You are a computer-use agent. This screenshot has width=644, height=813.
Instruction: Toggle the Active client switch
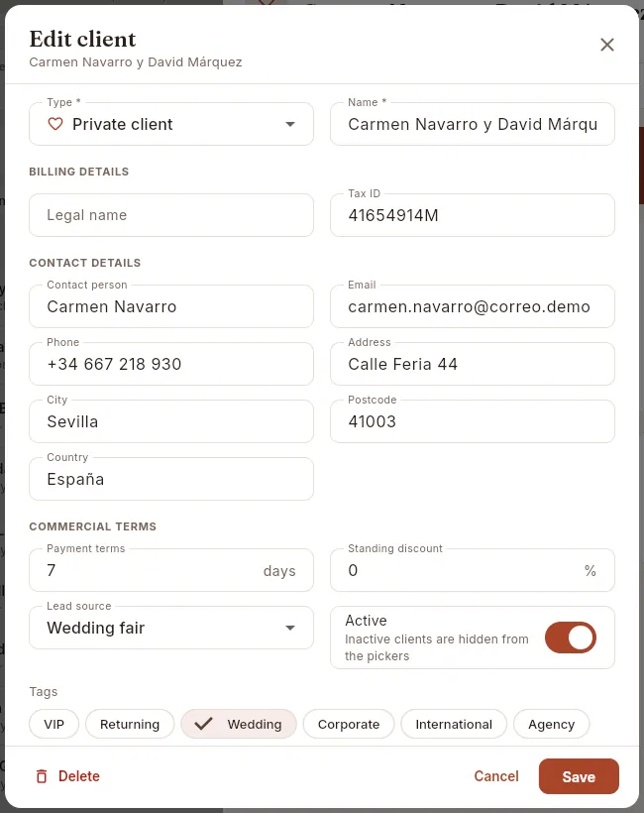coord(571,638)
